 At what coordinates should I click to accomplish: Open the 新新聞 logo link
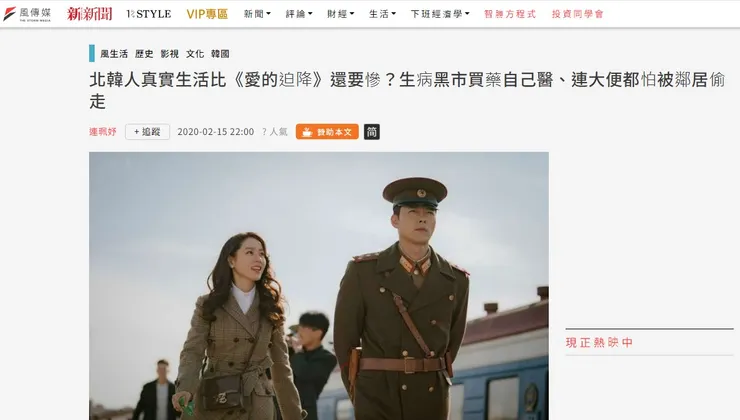[x=89, y=14]
